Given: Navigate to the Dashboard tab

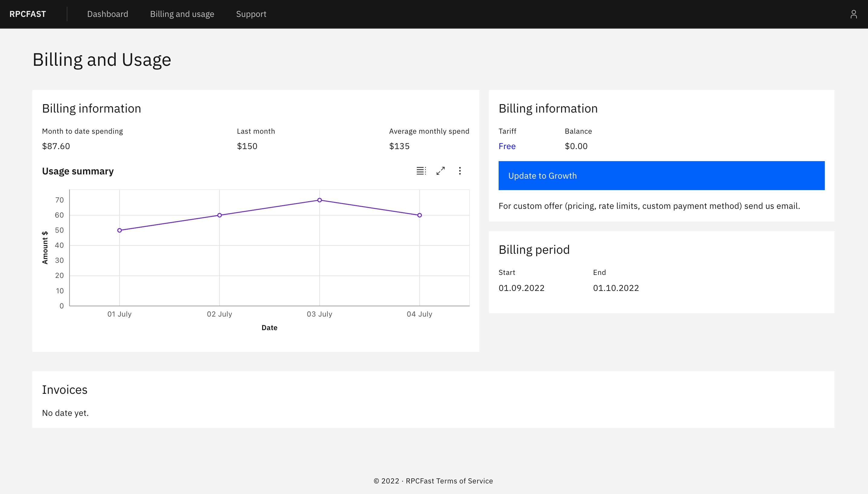Looking at the screenshot, I should click(108, 14).
